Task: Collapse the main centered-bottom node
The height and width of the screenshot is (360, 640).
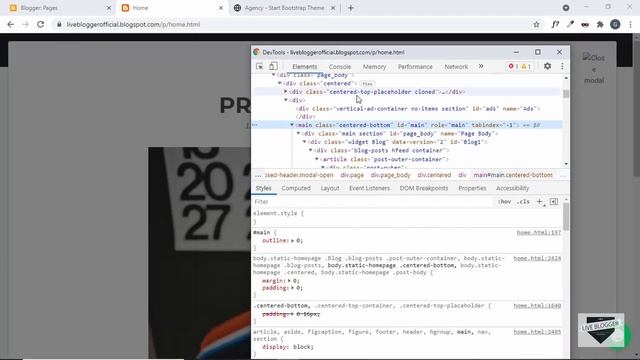Action: [292, 125]
